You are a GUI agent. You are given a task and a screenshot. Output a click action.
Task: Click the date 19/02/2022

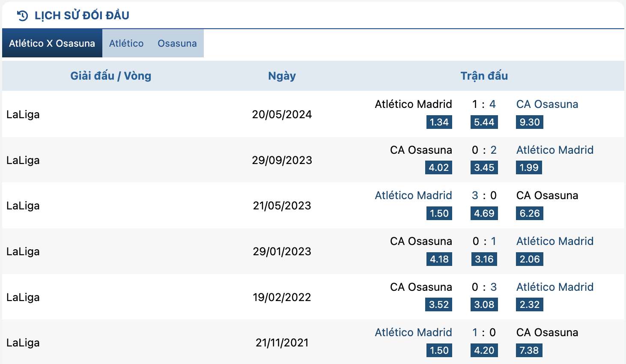tap(282, 297)
